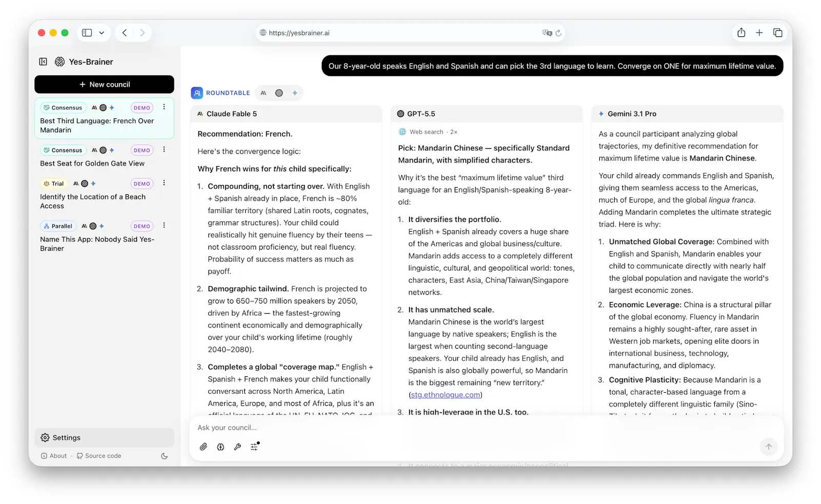Open options menu for Best Third Language council
The image size is (821, 504).
coord(164,107)
